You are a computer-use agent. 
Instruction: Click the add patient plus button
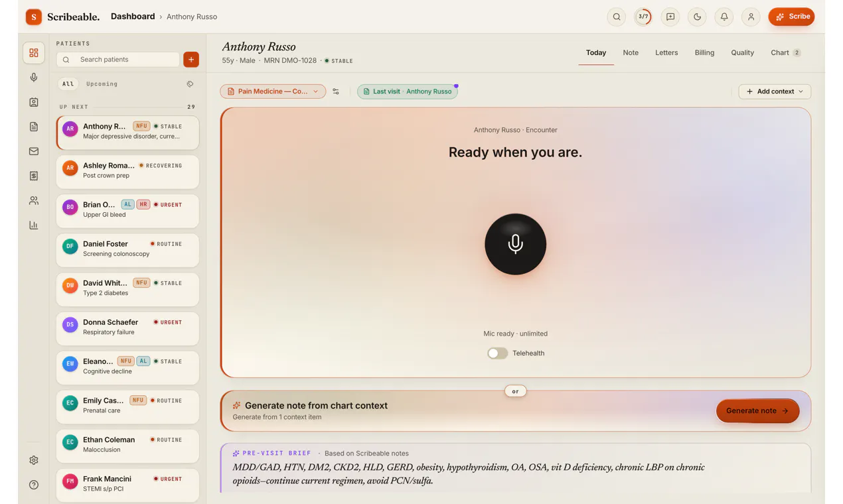pos(191,60)
